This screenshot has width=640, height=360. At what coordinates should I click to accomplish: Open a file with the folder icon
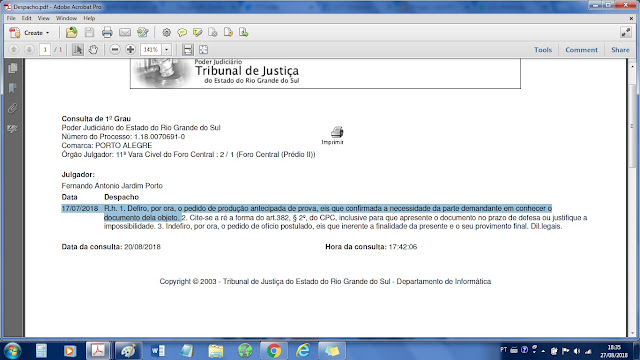pos(71,33)
